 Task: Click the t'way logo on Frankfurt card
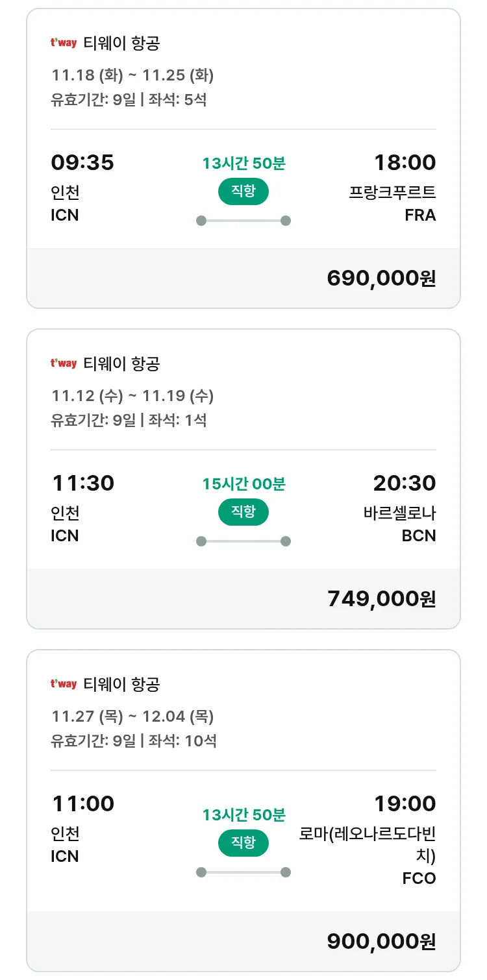coord(64,43)
